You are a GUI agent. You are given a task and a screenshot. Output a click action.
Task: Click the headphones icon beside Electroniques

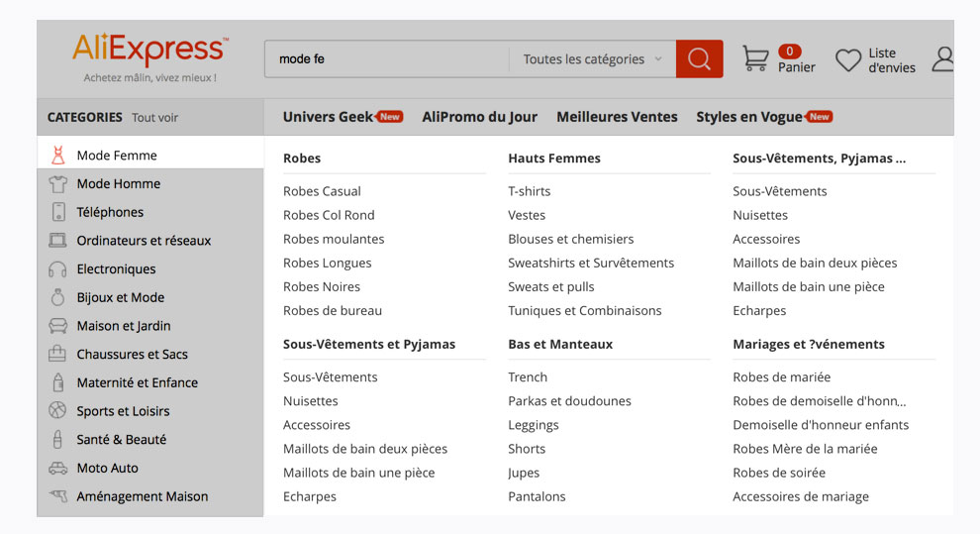coord(58,269)
